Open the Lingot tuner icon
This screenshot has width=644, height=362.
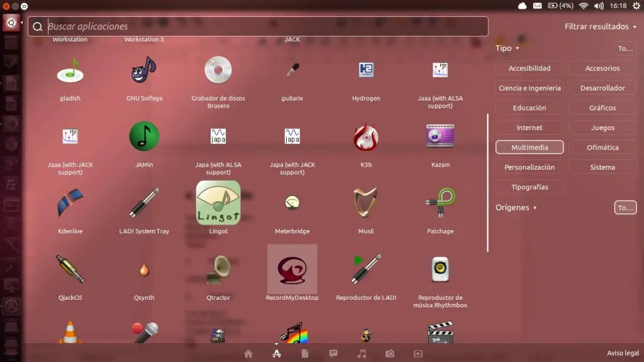[218, 203]
